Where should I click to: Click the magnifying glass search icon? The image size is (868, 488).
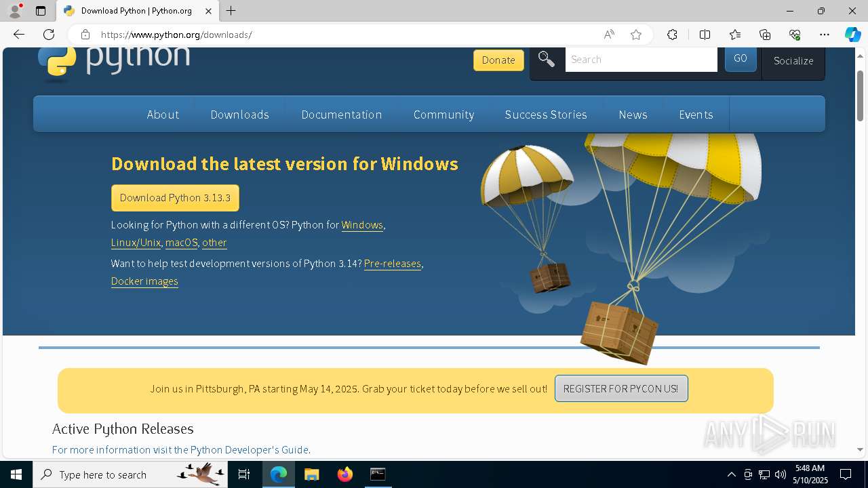[547, 59]
